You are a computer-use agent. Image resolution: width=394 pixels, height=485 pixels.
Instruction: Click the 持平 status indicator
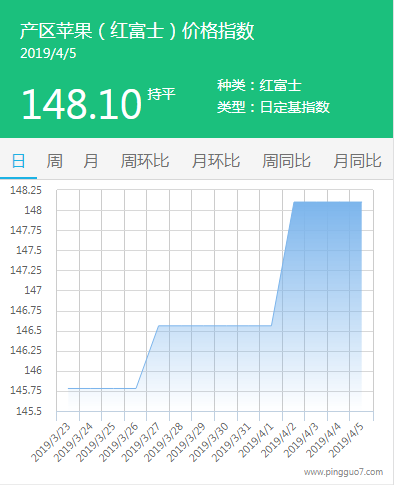pyautogui.click(x=161, y=94)
